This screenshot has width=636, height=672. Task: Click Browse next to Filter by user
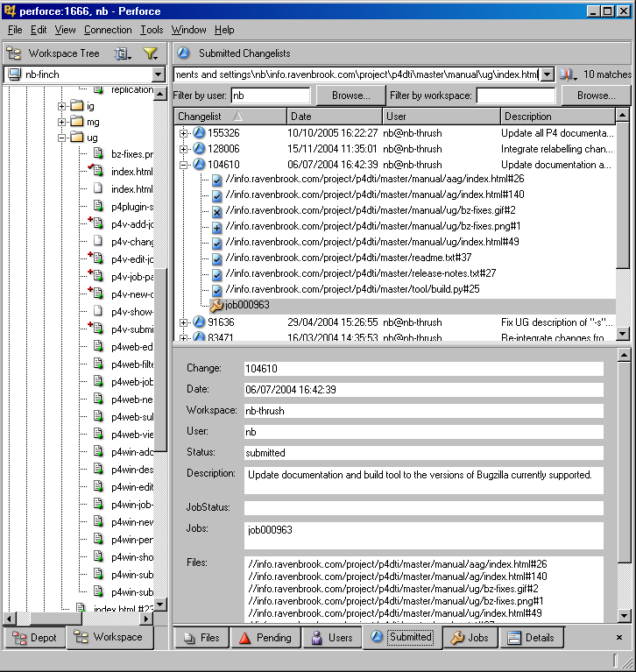tap(350, 95)
